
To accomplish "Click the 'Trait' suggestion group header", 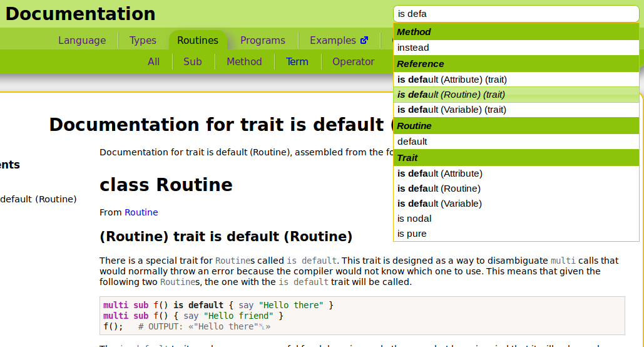I will click(516, 158).
